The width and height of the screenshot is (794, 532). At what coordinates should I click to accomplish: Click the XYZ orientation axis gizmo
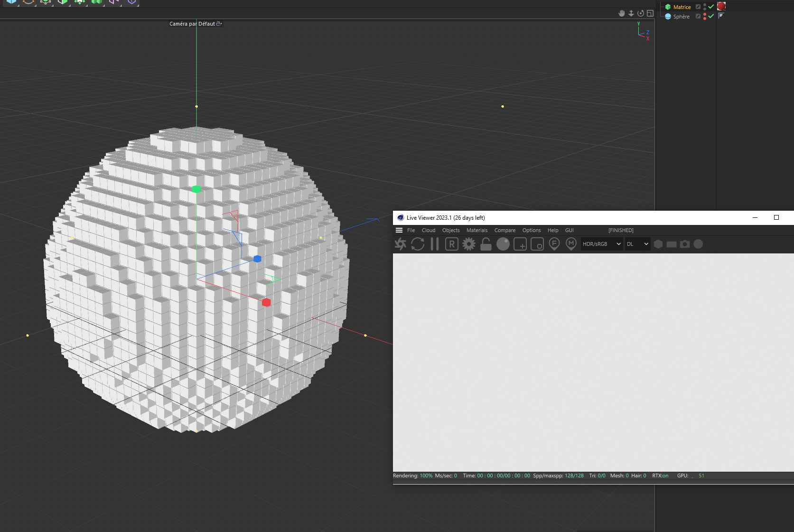644,31
